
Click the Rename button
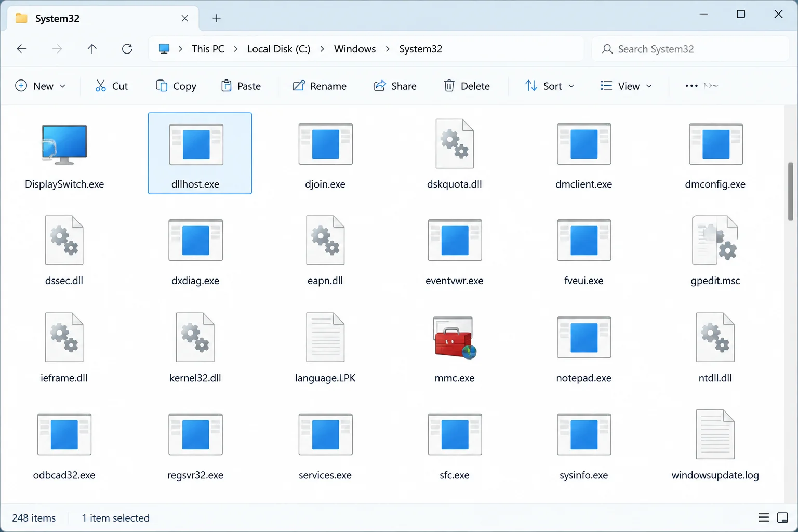(x=320, y=86)
